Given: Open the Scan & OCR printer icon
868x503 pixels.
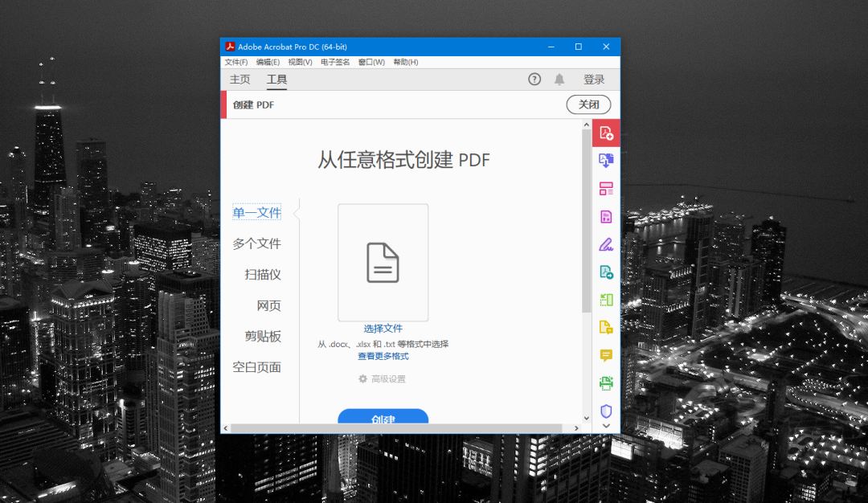Looking at the screenshot, I should [x=606, y=383].
